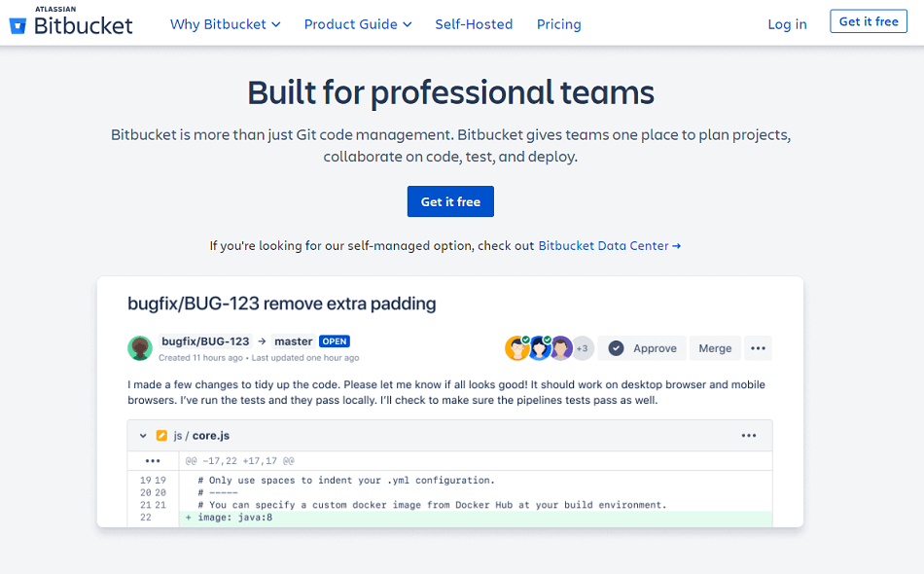Click the Bitbucket bucket logo icon
Viewport: 924px width, 574px height.
18,26
